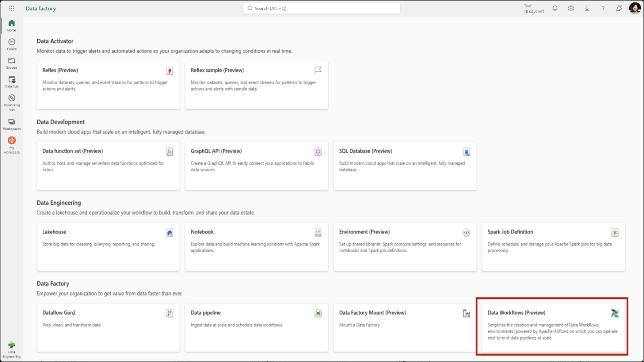
Task: Click the Dataflow Gen2 card icon
Action: (x=170, y=313)
